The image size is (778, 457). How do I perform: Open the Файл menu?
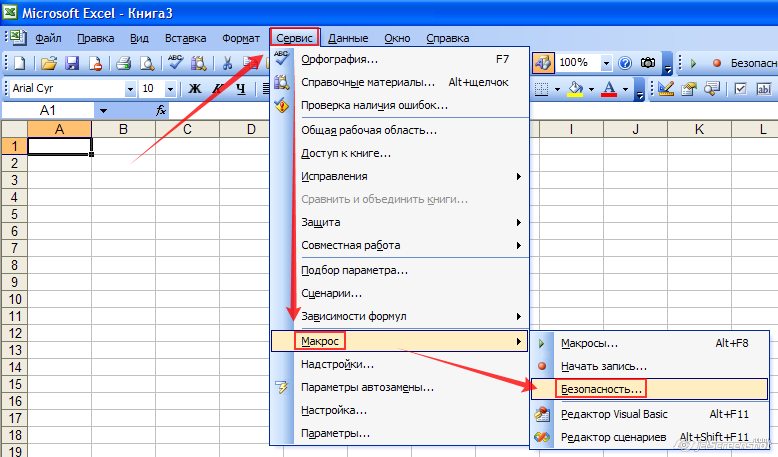tap(48, 38)
